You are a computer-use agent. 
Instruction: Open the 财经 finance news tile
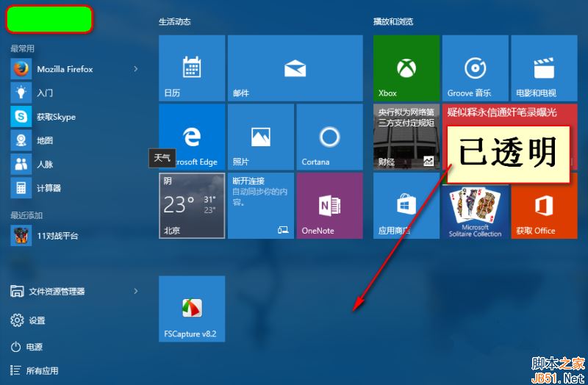click(406, 137)
